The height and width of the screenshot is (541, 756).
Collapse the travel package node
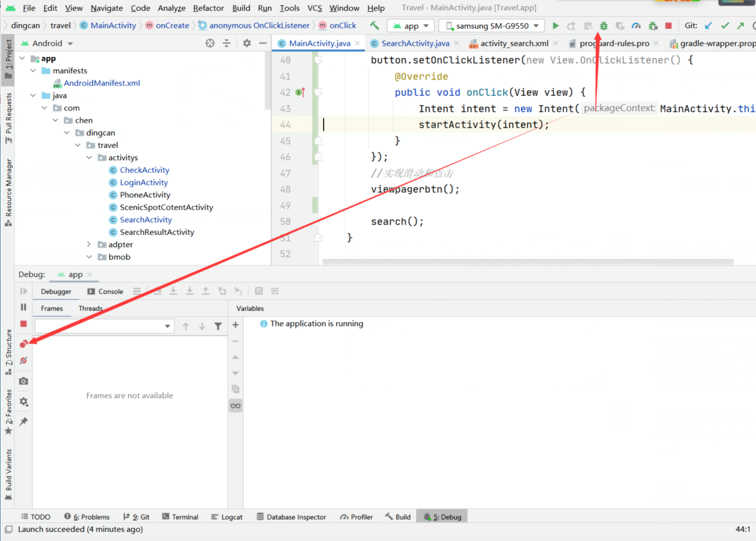point(78,145)
